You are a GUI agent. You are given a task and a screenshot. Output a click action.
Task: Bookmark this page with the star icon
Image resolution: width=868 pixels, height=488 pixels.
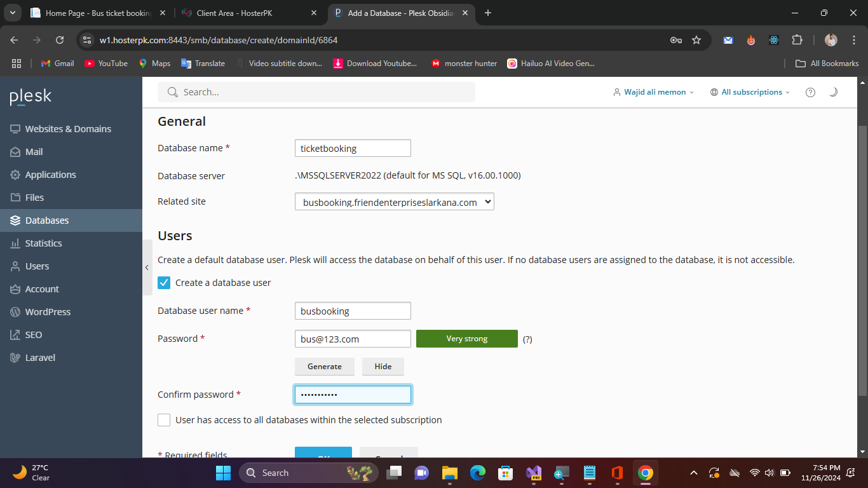(x=696, y=40)
